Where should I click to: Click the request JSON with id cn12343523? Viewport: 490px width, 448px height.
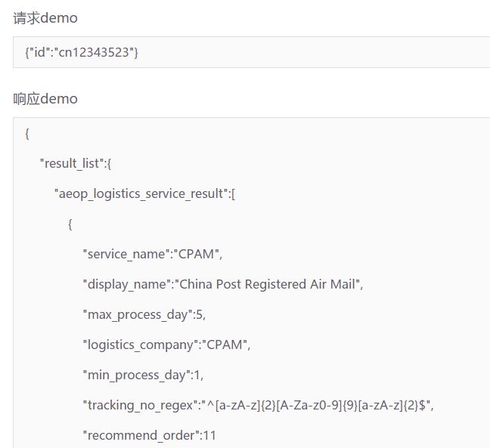click(82, 52)
